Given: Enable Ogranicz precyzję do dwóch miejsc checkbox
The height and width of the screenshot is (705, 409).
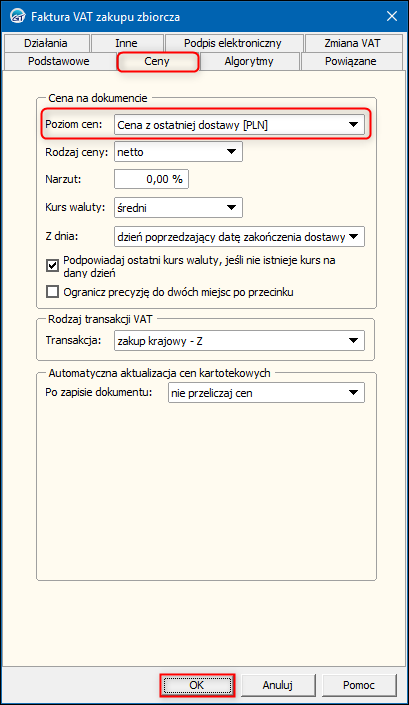Looking at the screenshot, I should pos(53,292).
